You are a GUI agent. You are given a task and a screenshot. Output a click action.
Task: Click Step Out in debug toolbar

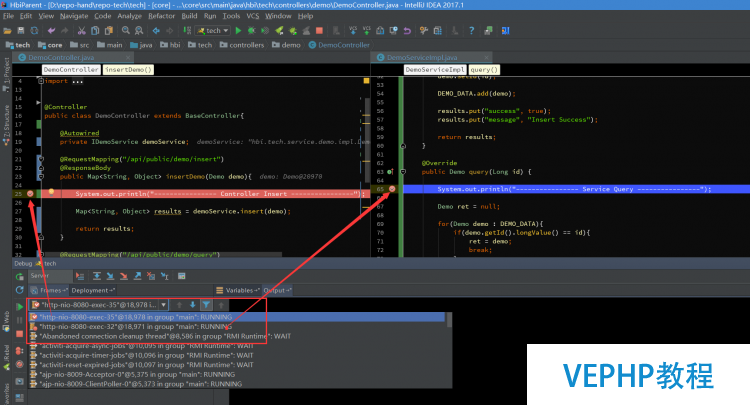click(x=137, y=276)
